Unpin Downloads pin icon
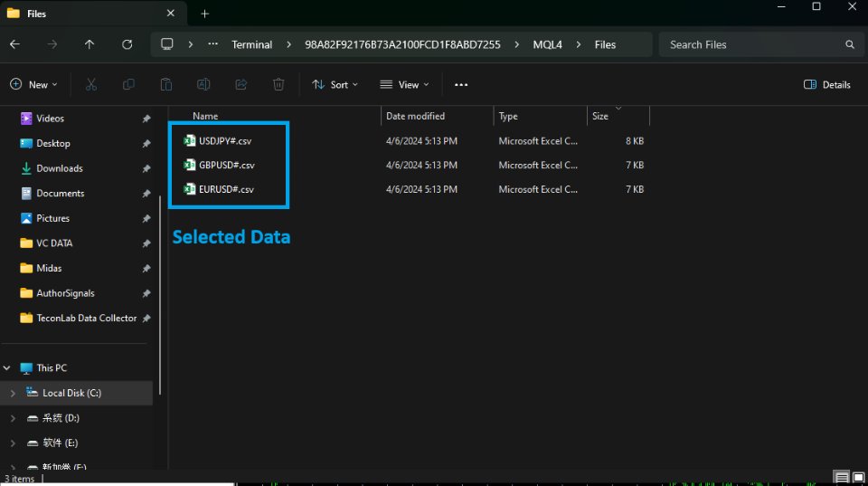 pos(146,168)
